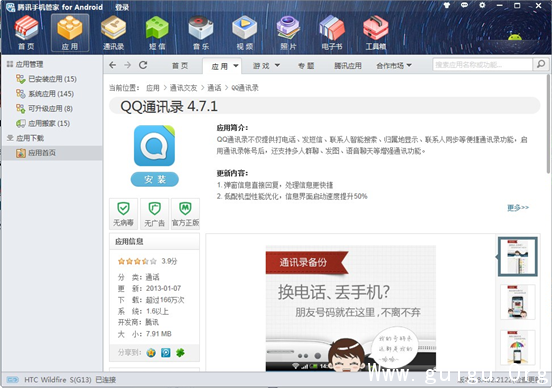Image resolution: width=552 pixels, height=389 pixels.
Task: Click 通话 in the breadcrumb
Action: [x=214, y=88]
